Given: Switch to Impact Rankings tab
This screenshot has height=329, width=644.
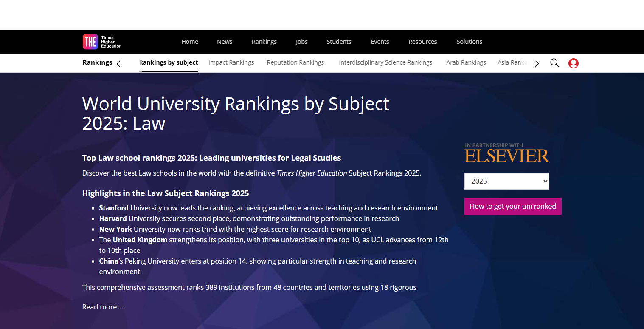Looking at the screenshot, I should (231, 62).
